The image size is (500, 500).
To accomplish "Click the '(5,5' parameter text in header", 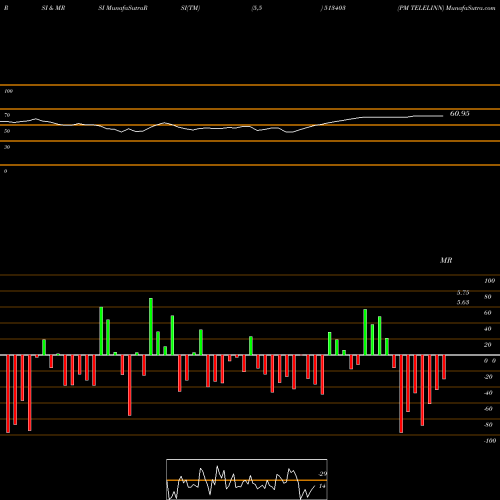I will (257, 8).
